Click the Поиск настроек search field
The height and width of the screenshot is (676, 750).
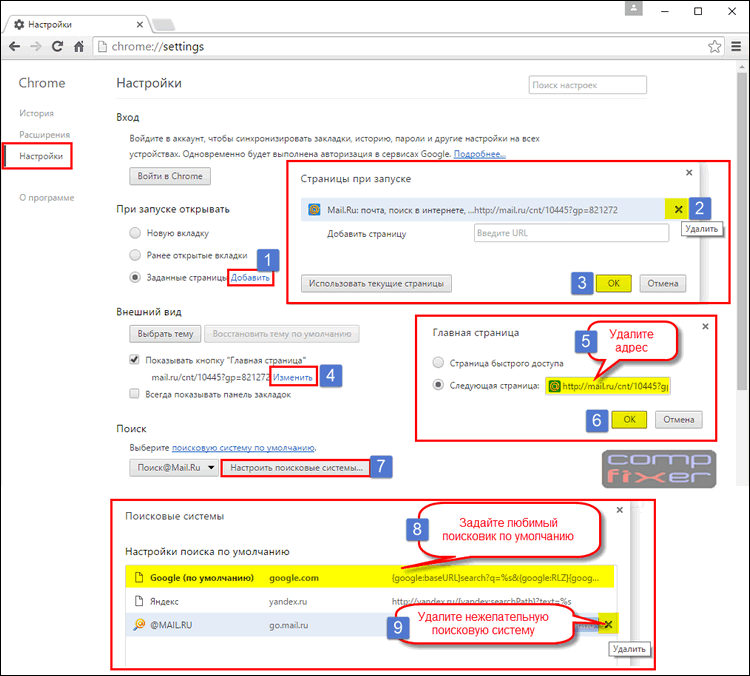[x=587, y=85]
